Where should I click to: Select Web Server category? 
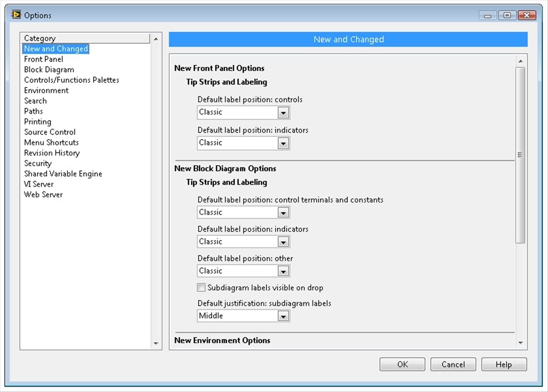pyautogui.click(x=43, y=195)
